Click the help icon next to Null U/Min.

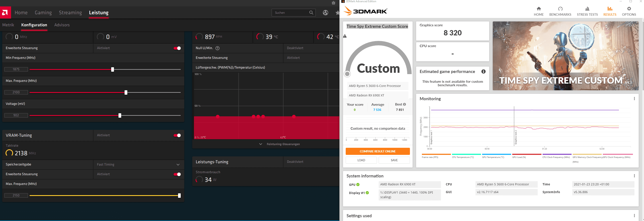point(217,48)
